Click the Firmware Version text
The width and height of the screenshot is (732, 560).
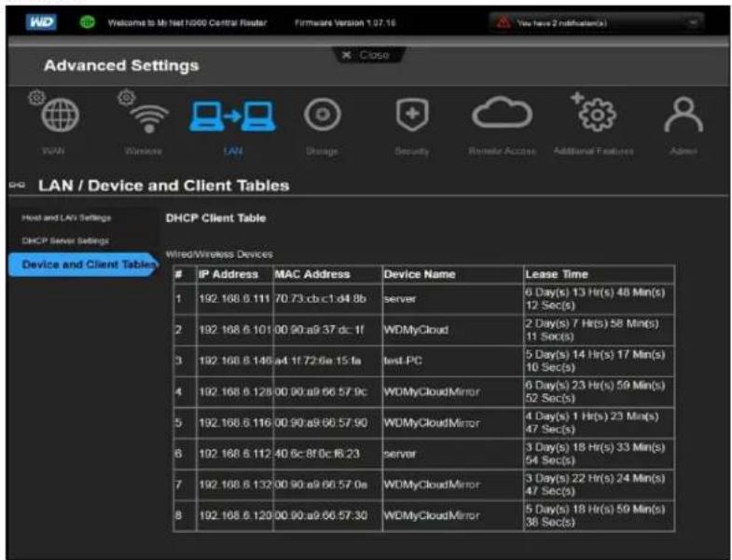tap(345, 23)
